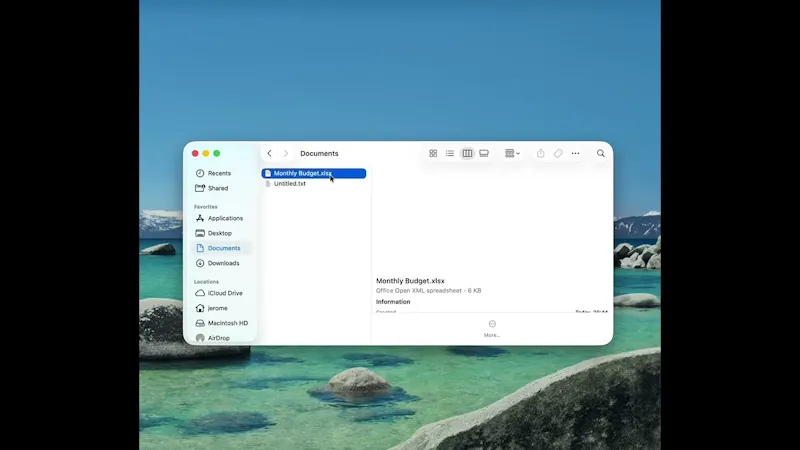Zoom the Finder window with green button

[x=217, y=153]
